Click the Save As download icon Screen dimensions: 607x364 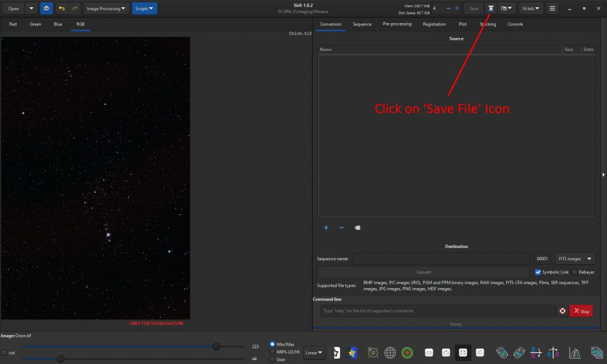[490, 8]
